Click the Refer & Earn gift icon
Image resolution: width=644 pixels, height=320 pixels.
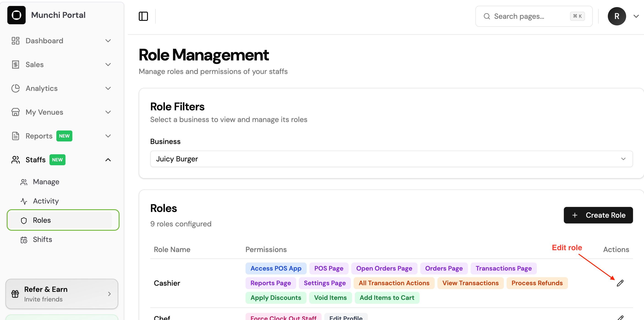[15, 294]
